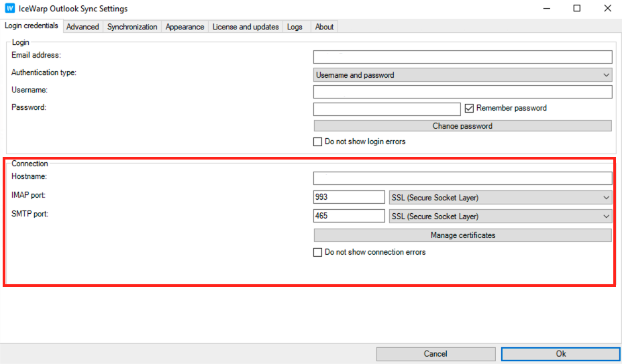Screen dimensions: 622x364
Task: Open the Advanced tab
Action: coord(83,27)
